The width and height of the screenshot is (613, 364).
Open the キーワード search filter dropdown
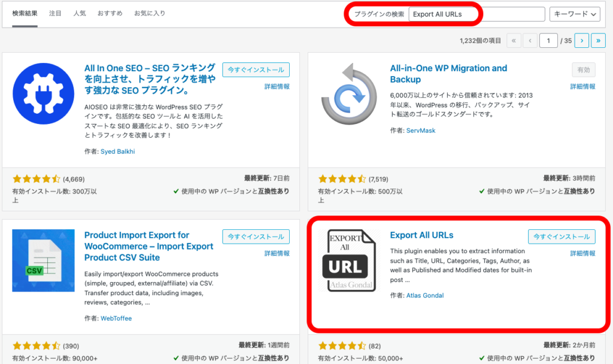pos(575,14)
